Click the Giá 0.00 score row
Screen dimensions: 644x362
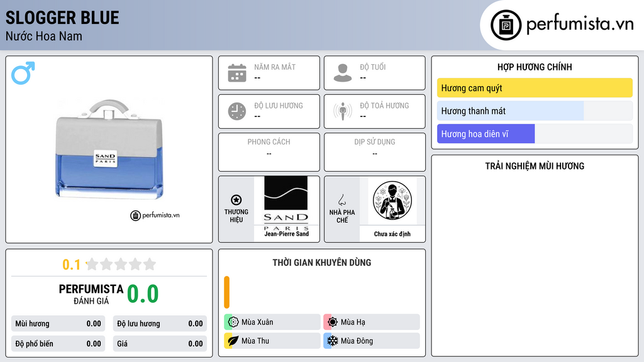point(160,344)
